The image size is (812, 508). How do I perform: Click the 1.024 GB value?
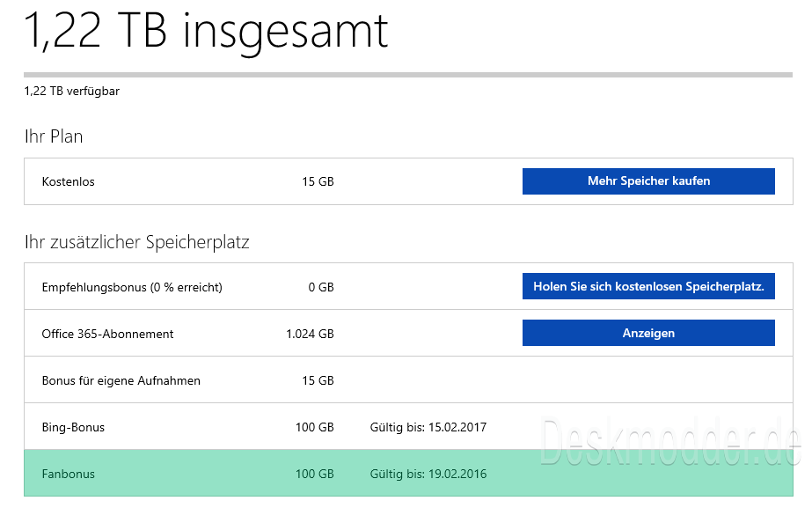click(310, 334)
